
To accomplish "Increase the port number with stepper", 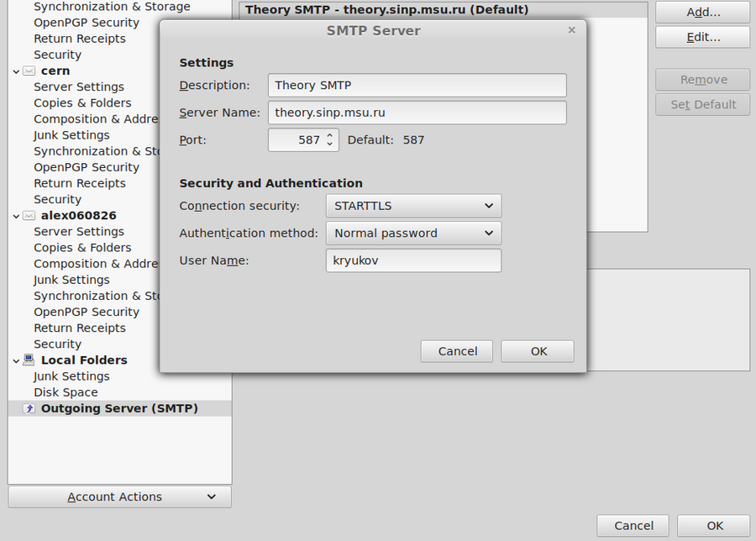I will 330,135.
